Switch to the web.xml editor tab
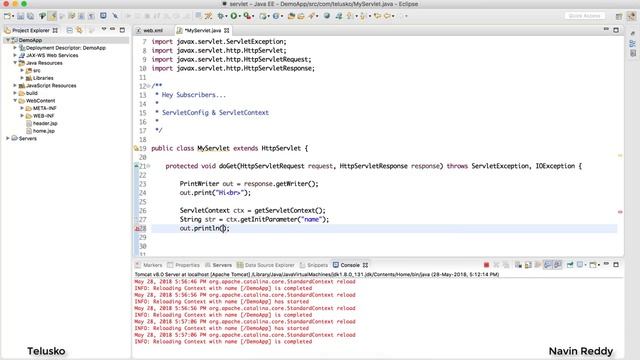The width and height of the screenshot is (640, 360). coord(153,30)
